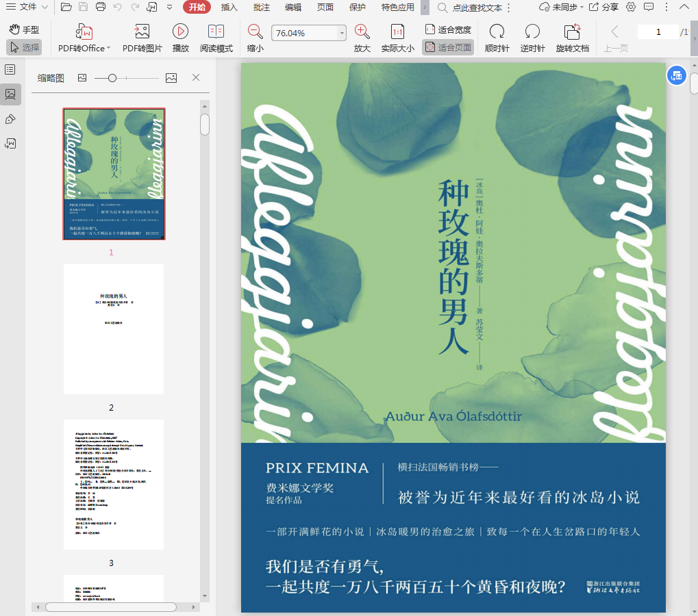Click the open folder icon
Viewport: 698px width, 616px height.
(66, 7)
